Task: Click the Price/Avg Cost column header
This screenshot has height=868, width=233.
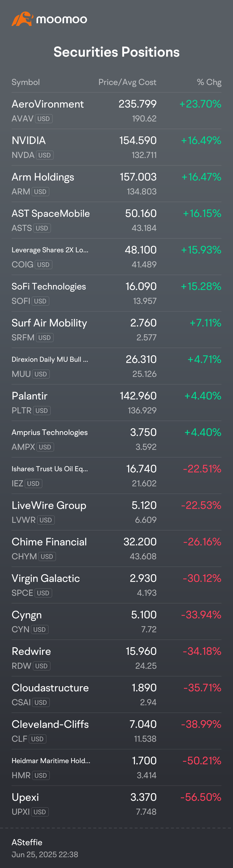Action: tap(127, 82)
